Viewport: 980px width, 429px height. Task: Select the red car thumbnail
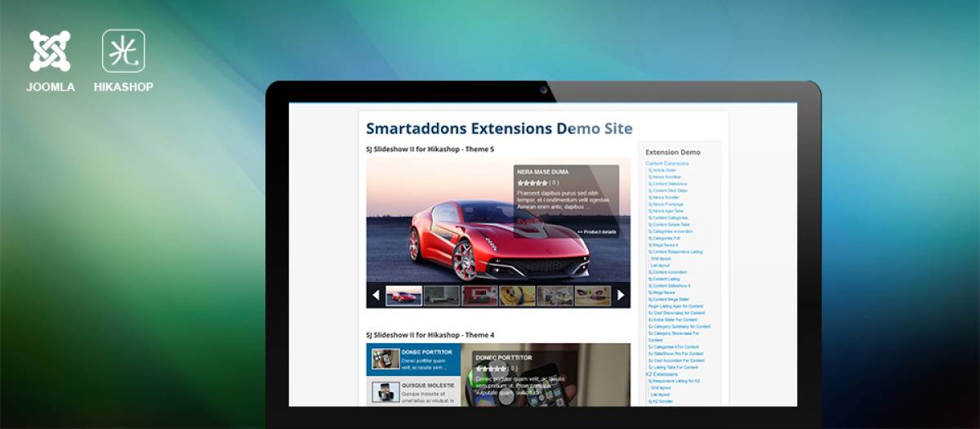click(x=403, y=296)
